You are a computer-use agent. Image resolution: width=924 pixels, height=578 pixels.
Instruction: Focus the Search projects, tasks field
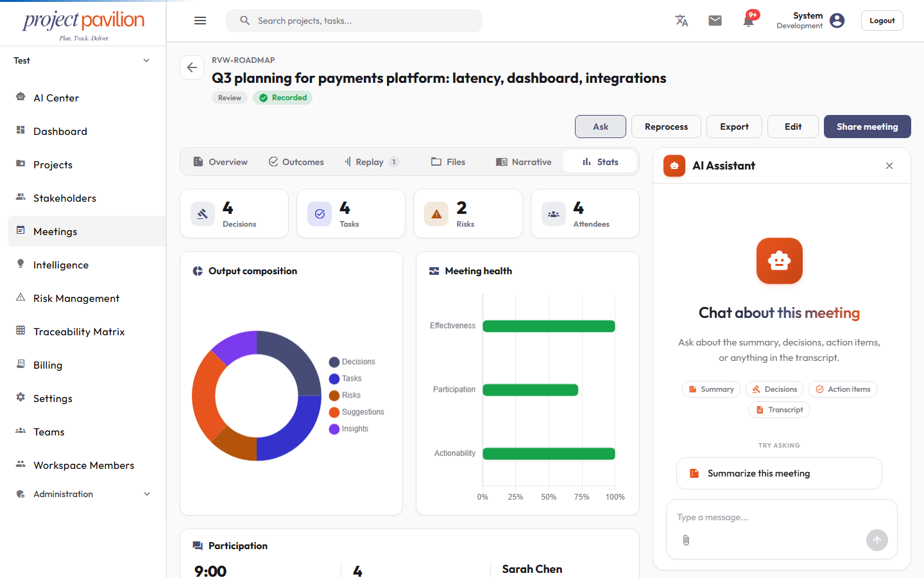(x=354, y=21)
